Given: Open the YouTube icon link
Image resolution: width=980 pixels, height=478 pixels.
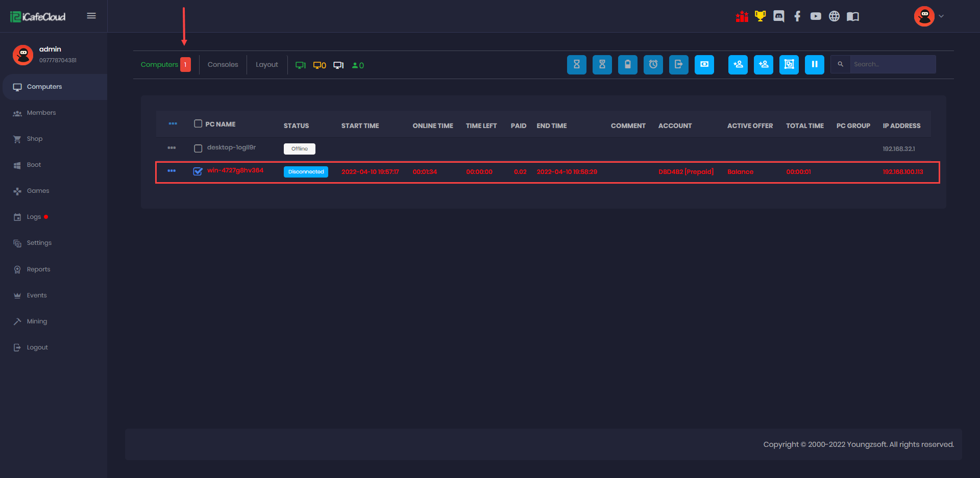Looking at the screenshot, I should point(816,16).
